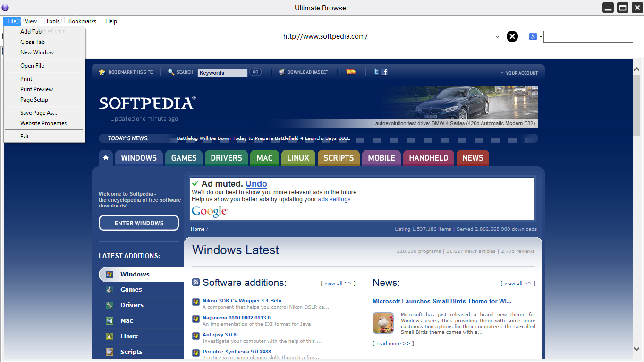Click the Download Basket icon
The image size is (644, 362).
click(x=282, y=72)
